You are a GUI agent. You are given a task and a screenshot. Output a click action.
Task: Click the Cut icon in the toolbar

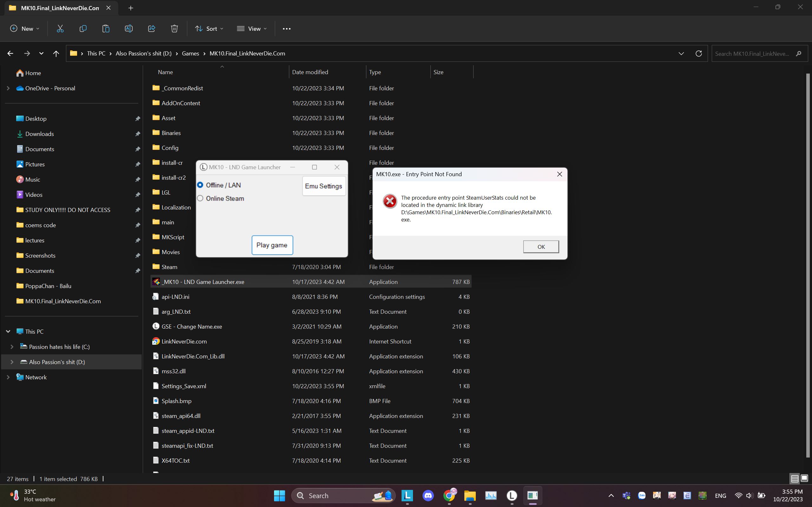(60, 29)
